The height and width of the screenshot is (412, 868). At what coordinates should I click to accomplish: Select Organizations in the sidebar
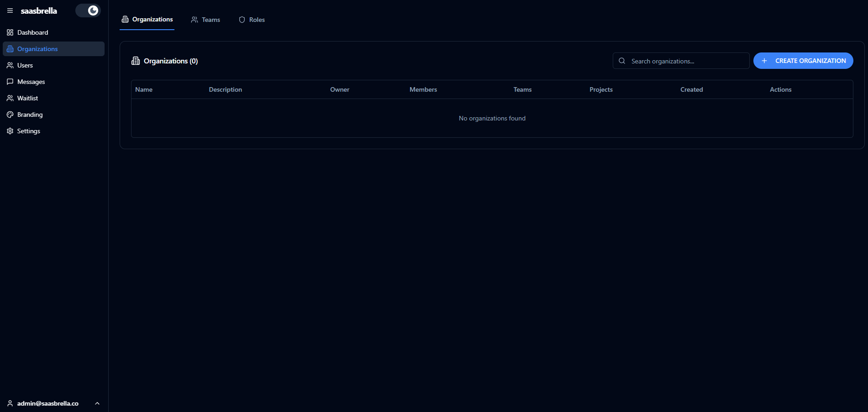(37, 49)
